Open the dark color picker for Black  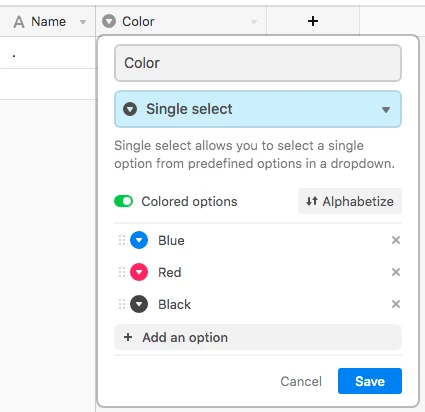[139, 304]
